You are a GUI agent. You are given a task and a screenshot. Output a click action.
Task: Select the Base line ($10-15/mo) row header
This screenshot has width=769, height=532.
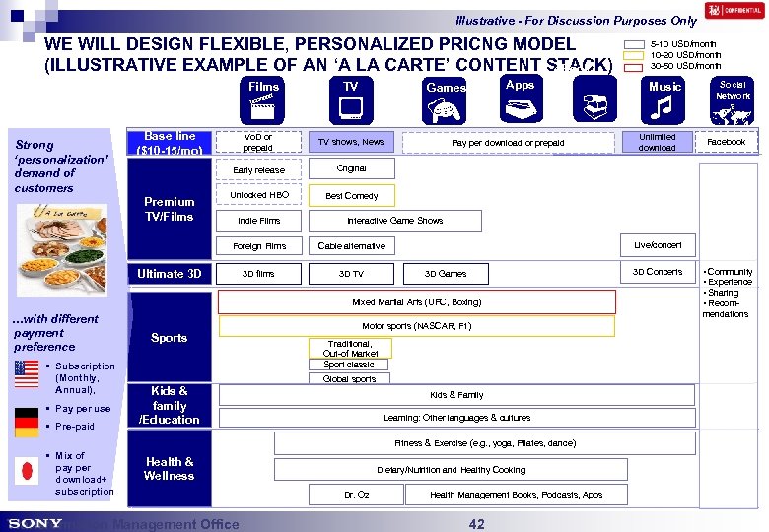pos(170,143)
